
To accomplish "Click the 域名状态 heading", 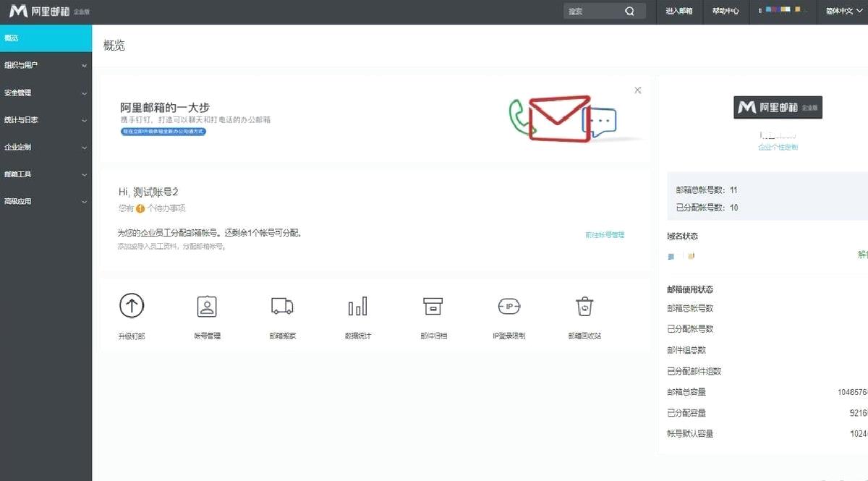I will 682,236.
